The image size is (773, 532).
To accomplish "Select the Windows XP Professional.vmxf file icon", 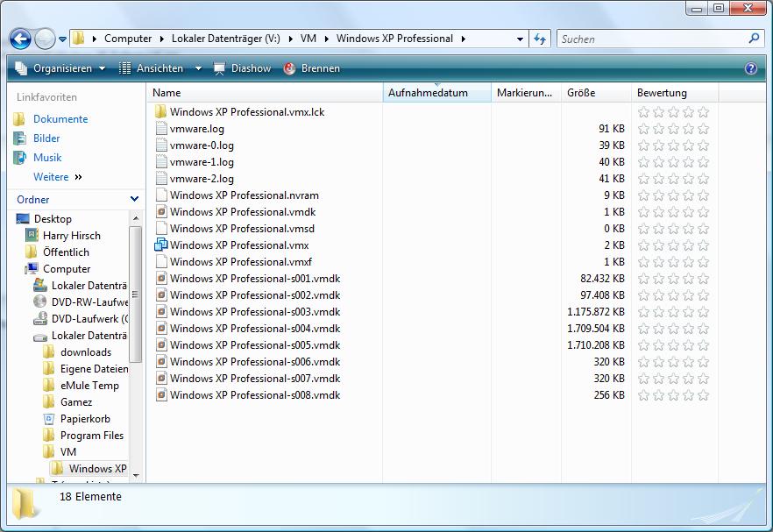I will [x=160, y=261].
